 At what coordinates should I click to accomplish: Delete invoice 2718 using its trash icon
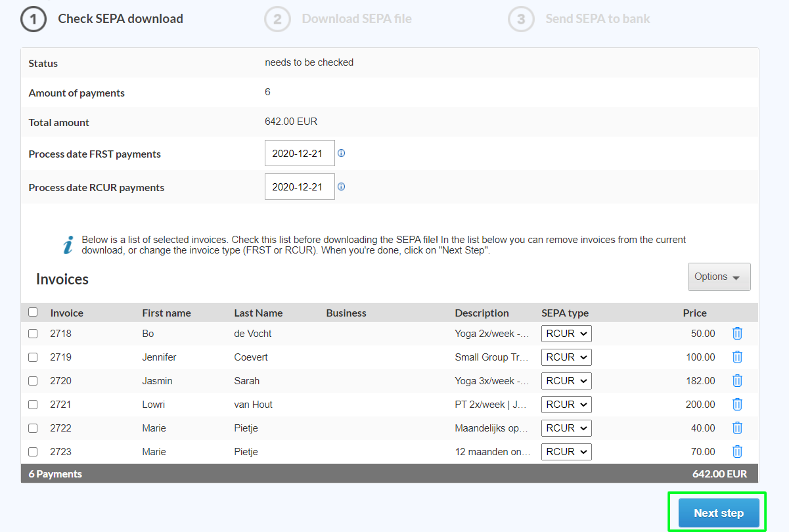(737, 333)
